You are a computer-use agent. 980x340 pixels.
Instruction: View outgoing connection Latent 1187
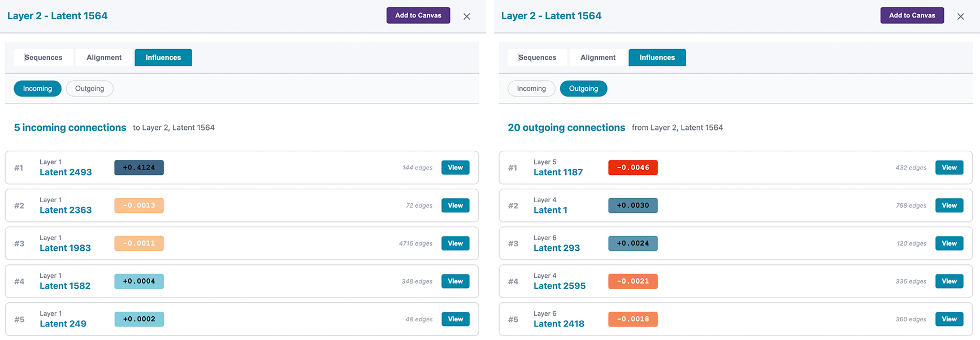[x=949, y=168]
